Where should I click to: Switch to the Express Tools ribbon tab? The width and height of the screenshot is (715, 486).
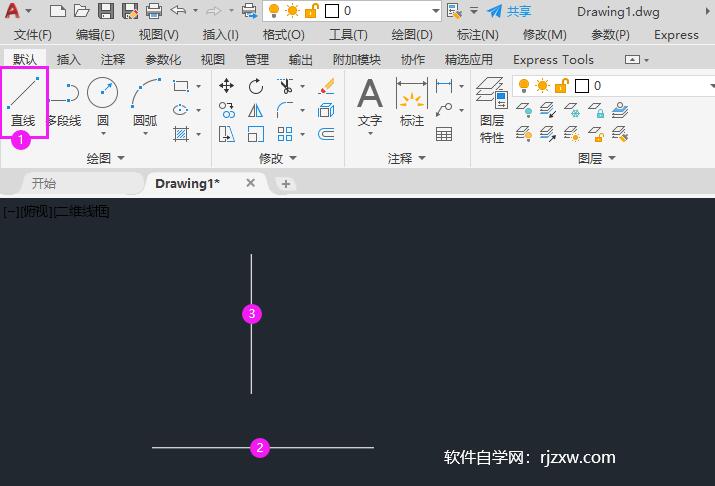(553, 59)
